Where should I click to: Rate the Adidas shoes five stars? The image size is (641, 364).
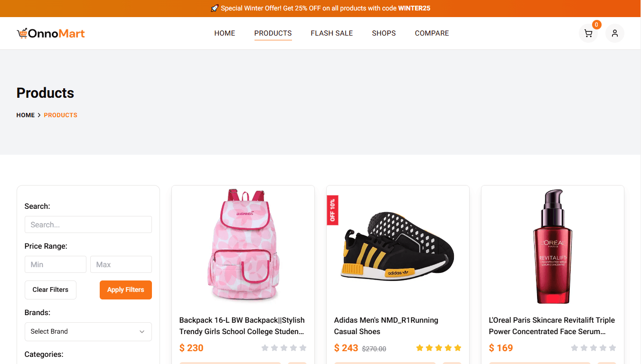click(x=458, y=348)
